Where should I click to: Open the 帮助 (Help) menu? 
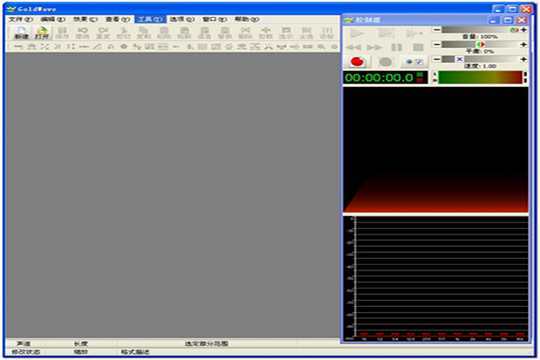247,19
